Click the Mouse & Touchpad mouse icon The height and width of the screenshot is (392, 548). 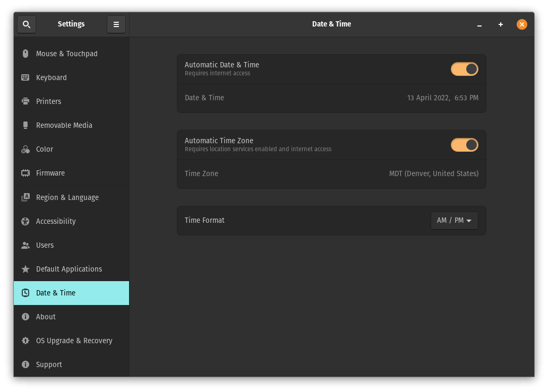point(25,54)
